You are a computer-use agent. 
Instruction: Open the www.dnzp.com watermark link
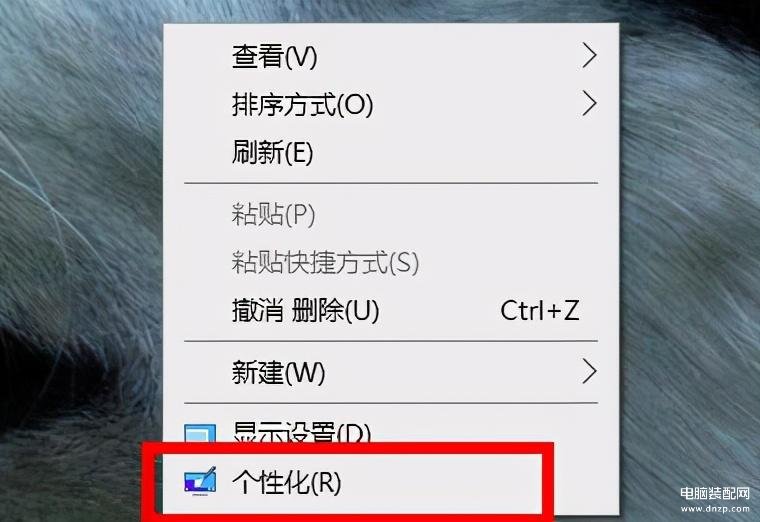point(715,508)
